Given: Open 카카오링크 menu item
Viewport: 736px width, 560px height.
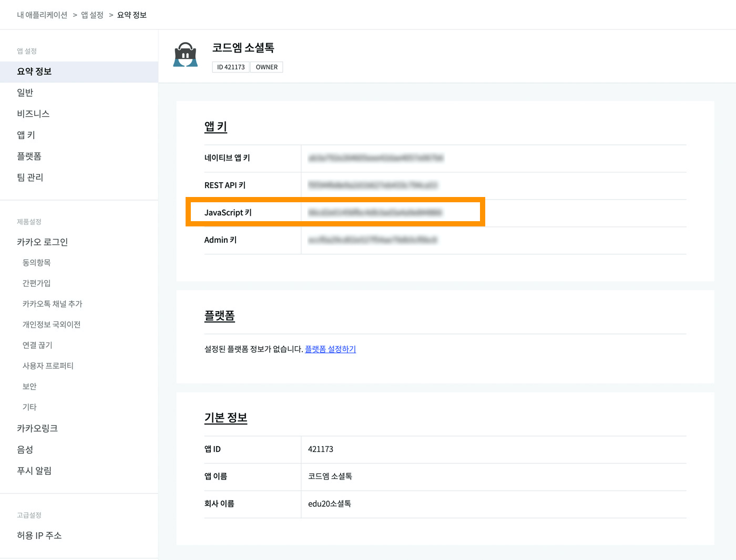Looking at the screenshot, I should [37, 428].
